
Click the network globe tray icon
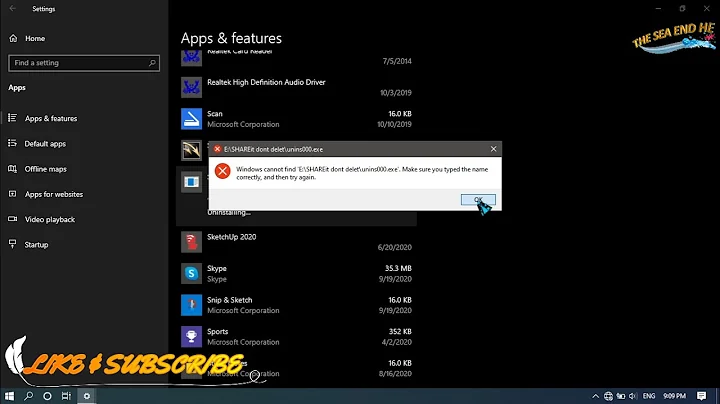(x=608, y=396)
